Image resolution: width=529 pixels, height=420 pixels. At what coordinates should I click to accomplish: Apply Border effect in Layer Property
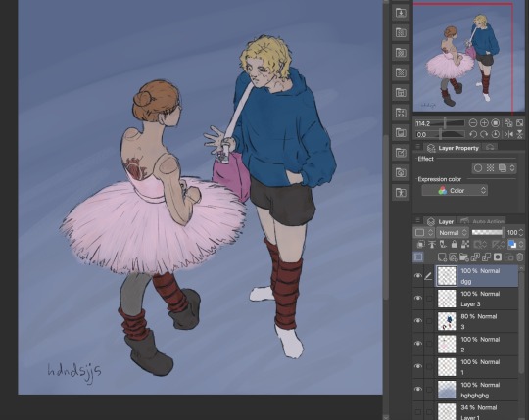coord(478,168)
